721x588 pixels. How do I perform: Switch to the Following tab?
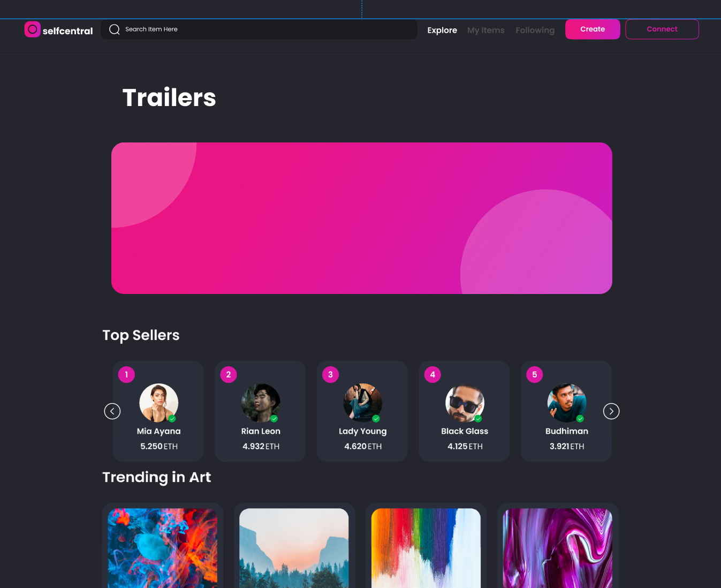coord(535,30)
